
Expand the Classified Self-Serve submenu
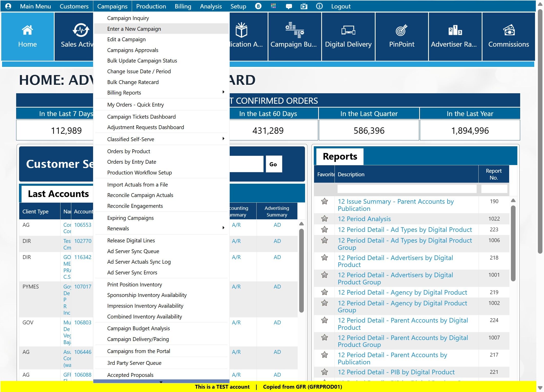tap(223, 139)
